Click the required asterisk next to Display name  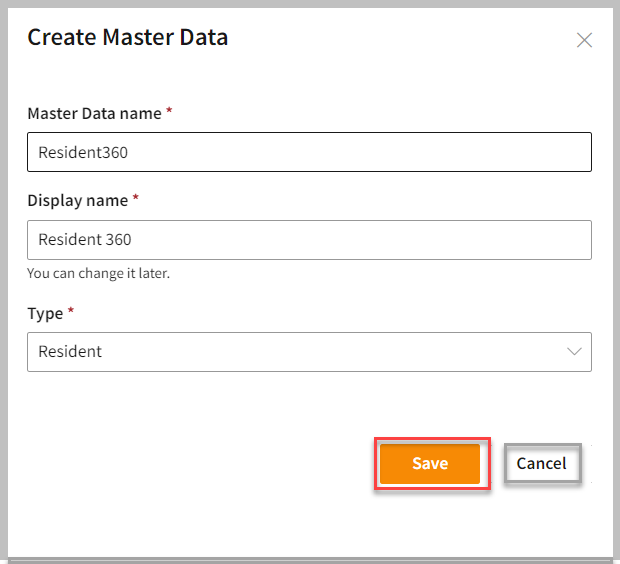pyautogui.click(x=136, y=199)
